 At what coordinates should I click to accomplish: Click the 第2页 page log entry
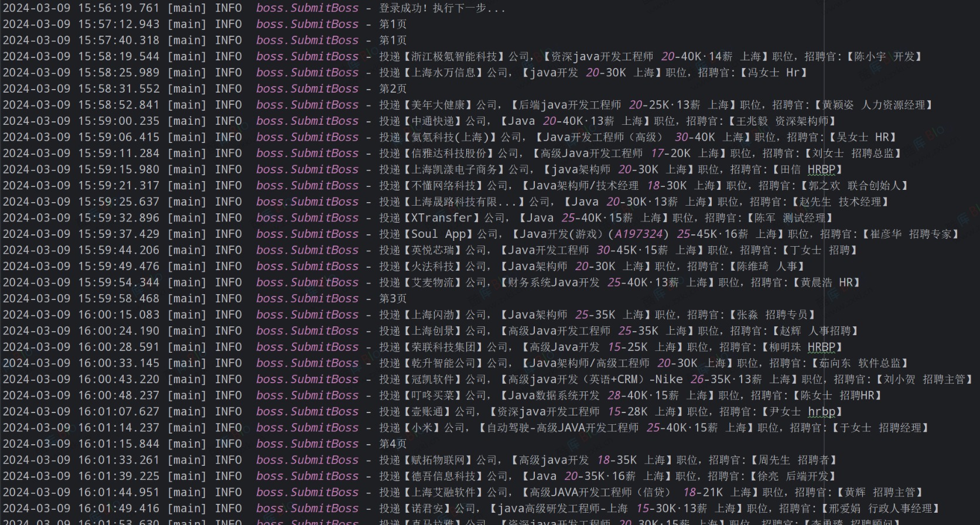tap(392, 88)
